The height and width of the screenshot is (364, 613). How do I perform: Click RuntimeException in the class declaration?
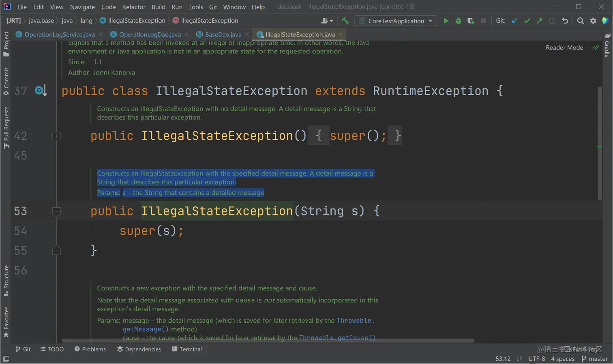[431, 91]
